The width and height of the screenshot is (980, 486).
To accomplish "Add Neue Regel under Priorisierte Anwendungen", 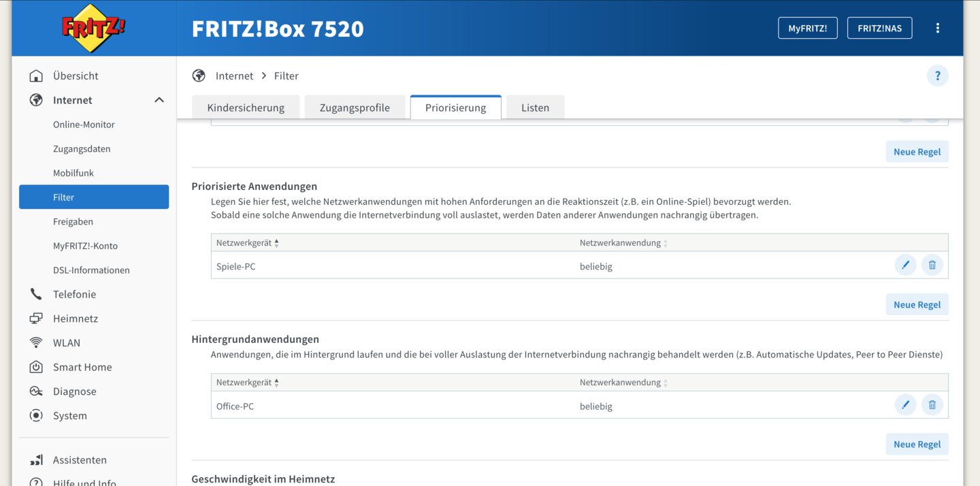I will (x=917, y=304).
